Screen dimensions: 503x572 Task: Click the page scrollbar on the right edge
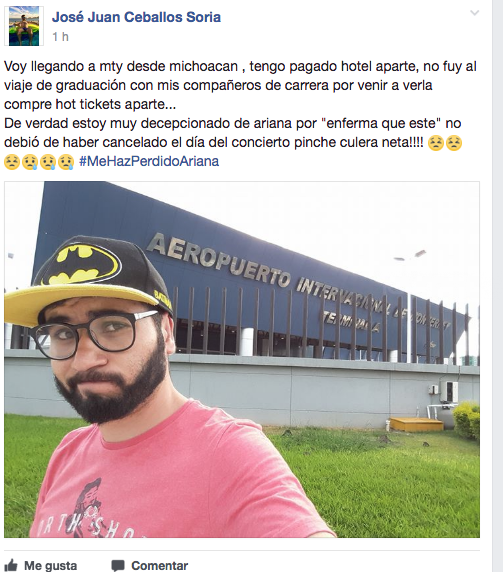click(498, 286)
